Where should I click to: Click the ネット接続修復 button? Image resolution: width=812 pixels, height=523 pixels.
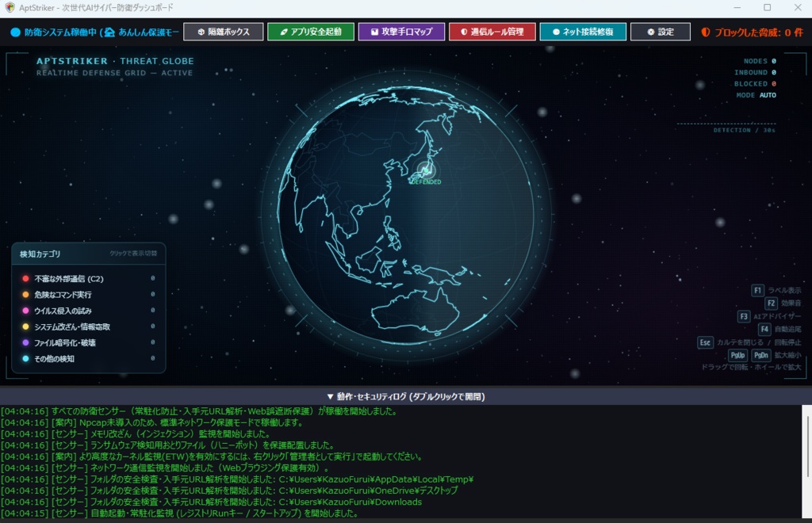pyautogui.click(x=583, y=32)
